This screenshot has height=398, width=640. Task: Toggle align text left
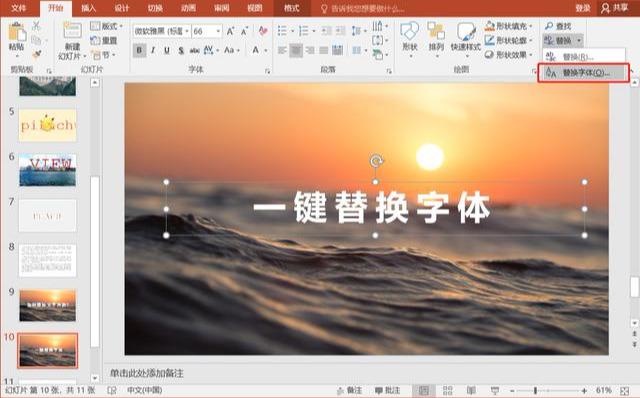(282, 50)
